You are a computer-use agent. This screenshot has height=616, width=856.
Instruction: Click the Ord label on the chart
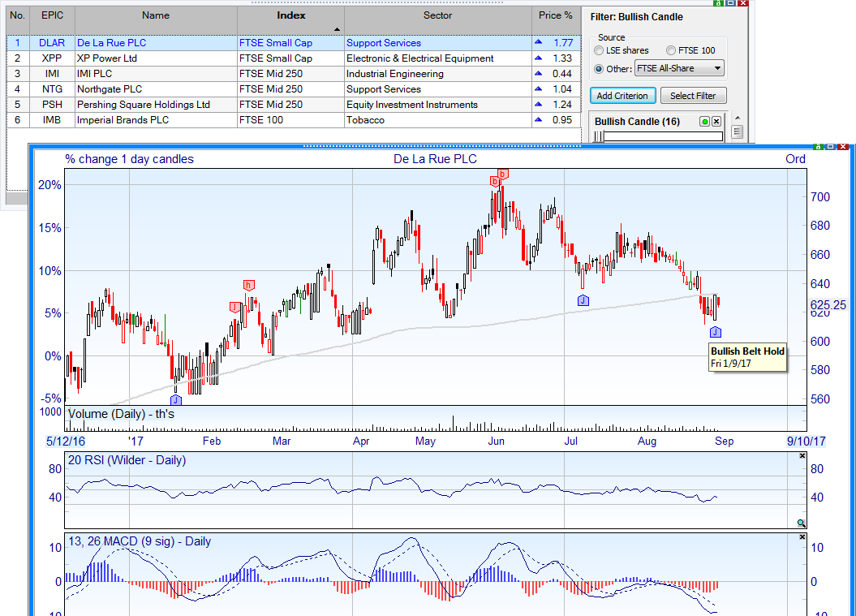click(795, 159)
